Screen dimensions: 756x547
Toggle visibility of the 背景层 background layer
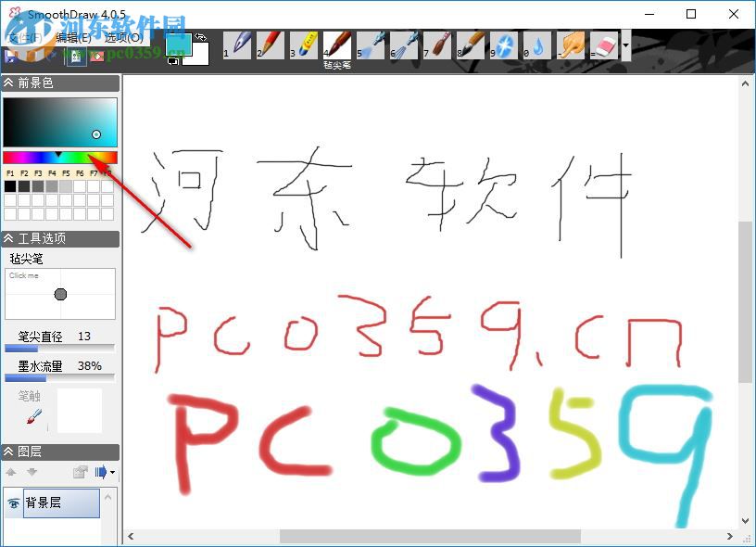pos(13,502)
